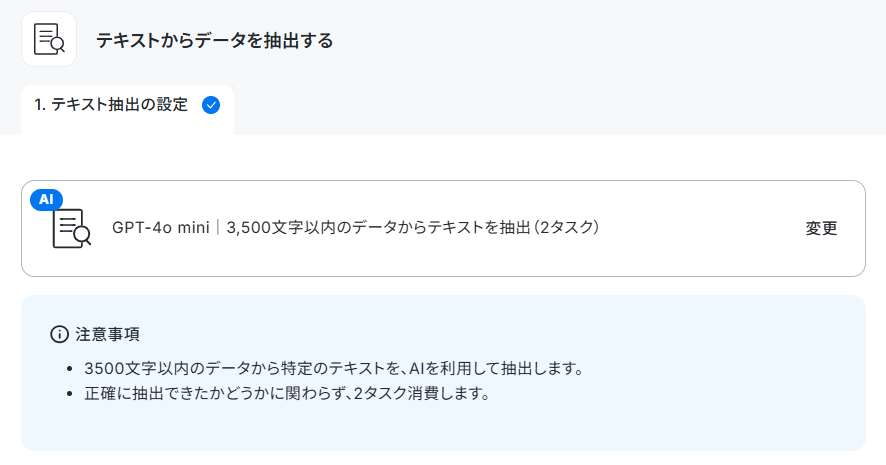This screenshot has height=465, width=886.
Task: Click the second bullet point in 注意事項
Action: click(x=70, y=394)
